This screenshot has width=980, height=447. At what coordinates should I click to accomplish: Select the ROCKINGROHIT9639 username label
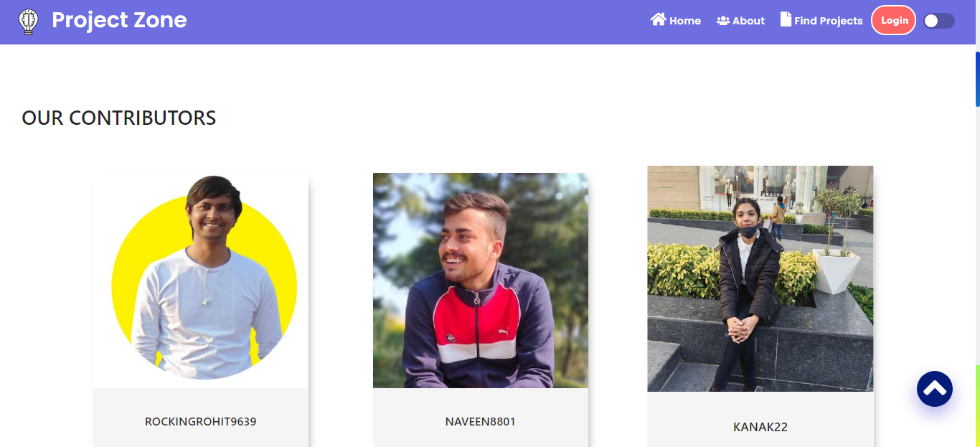click(x=201, y=421)
